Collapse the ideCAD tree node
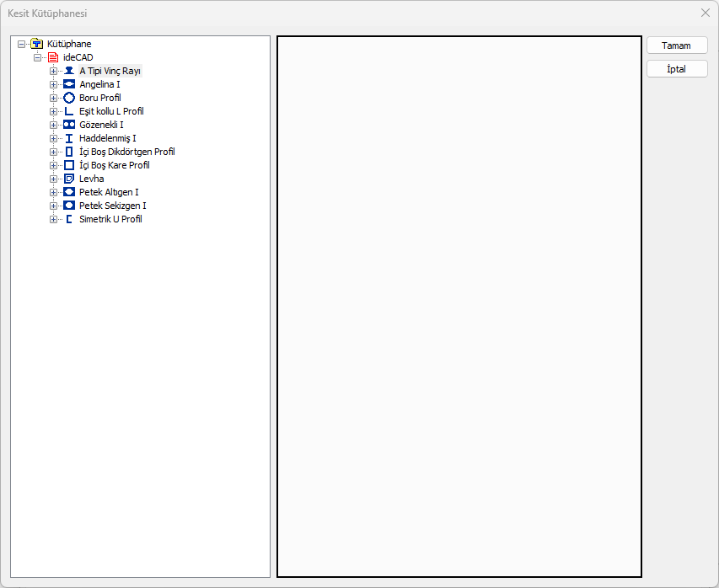The image size is (719, 588). tap(38, 57)
